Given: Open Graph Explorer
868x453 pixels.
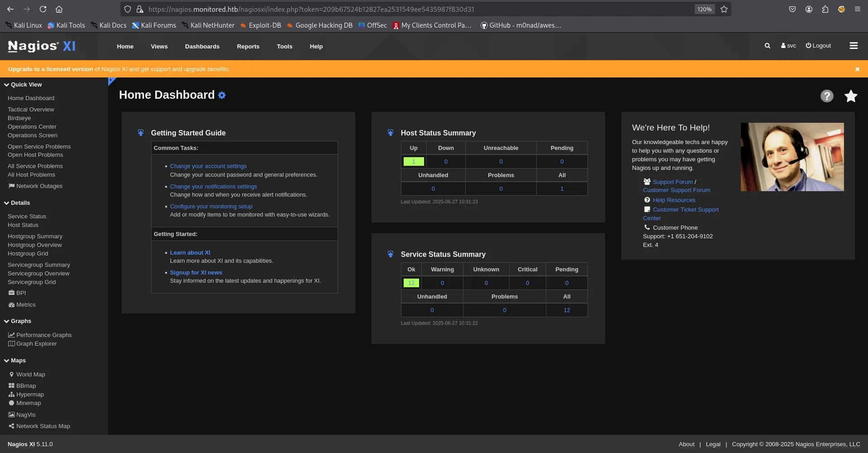Looking at the screenshot, I should point(33,344).
